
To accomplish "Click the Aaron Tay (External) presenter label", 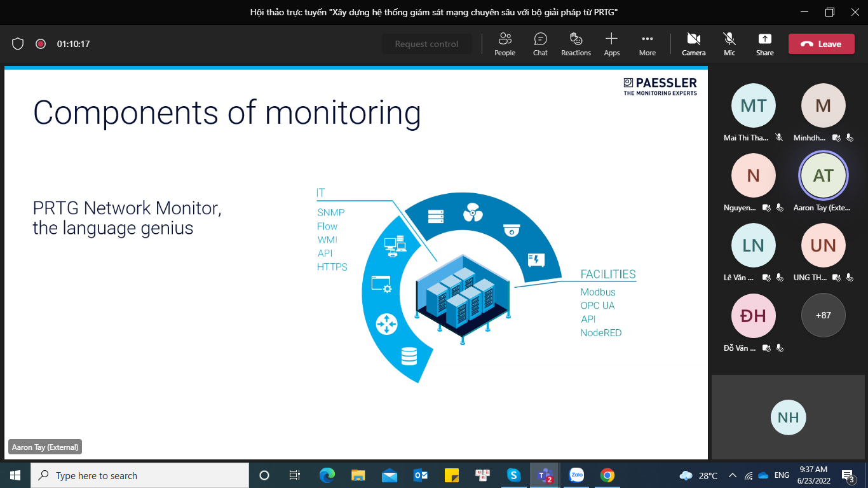I will [45, 447].
